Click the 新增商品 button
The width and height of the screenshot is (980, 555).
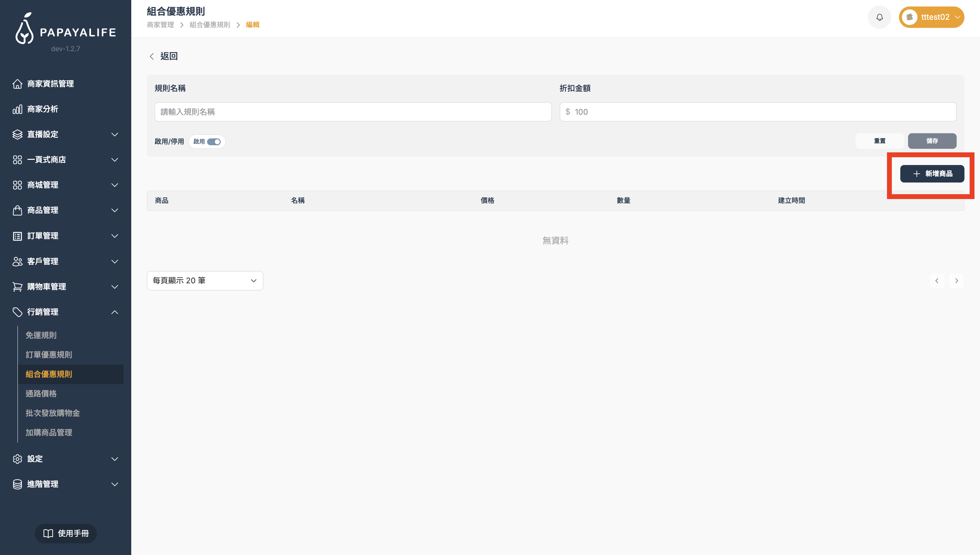pyautogui.click(x=932, y=173)
